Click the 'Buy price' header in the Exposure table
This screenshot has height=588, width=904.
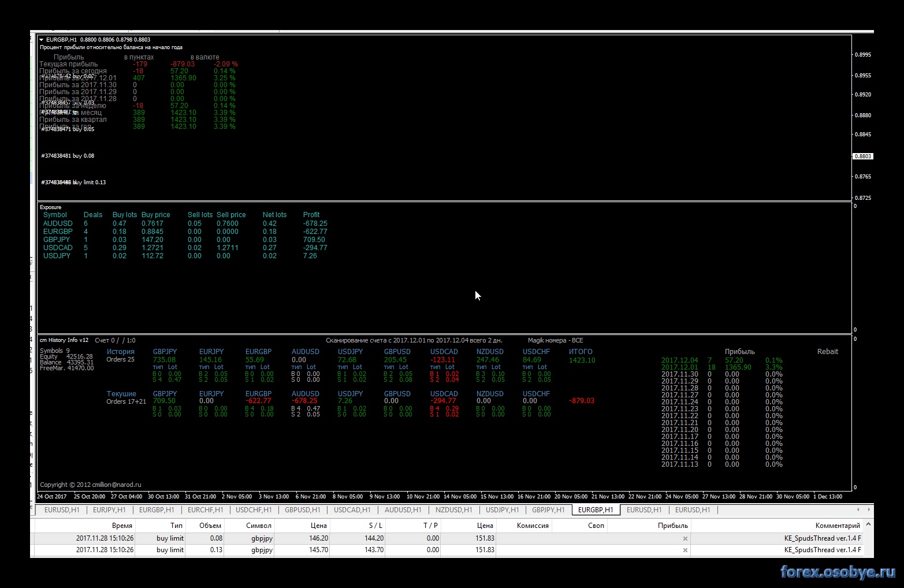[156, 215]
